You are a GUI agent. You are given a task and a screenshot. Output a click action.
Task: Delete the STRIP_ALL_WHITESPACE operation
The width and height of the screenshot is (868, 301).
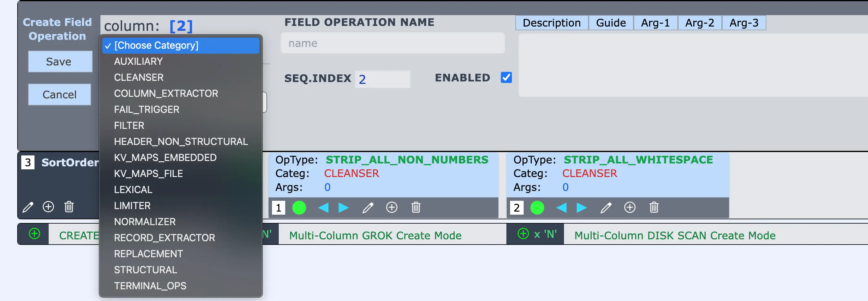pyautogui.click(x=654, y=207)
